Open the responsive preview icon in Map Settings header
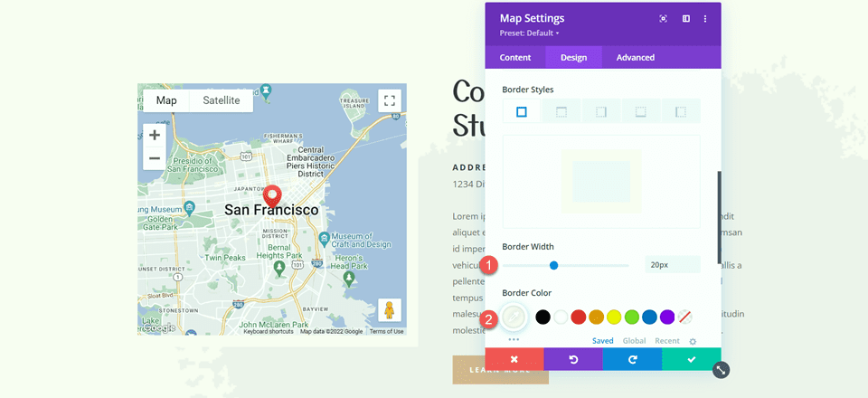This screenshot has width=868, height=398. point(663,19)
